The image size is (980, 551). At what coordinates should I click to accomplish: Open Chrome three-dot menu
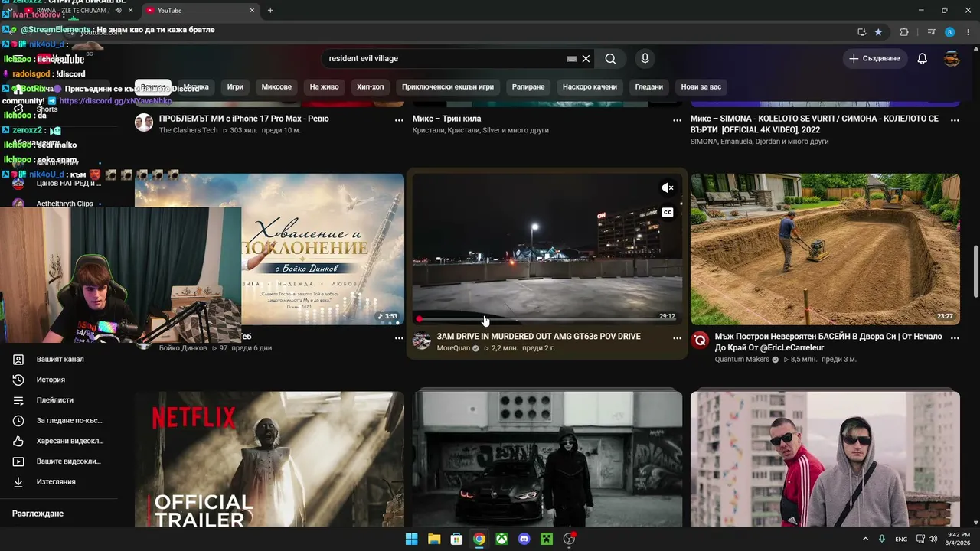click(x=969, y=32)
